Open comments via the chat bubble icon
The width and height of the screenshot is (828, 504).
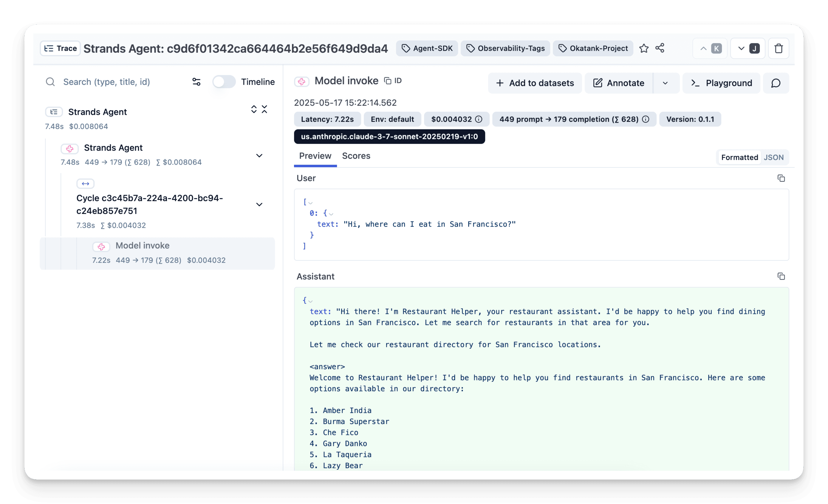point(776,83)
